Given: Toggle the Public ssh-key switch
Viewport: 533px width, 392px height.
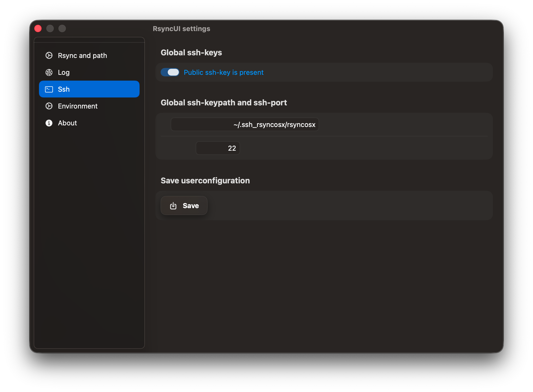Looking at the screenshot, I should [170, 72].
